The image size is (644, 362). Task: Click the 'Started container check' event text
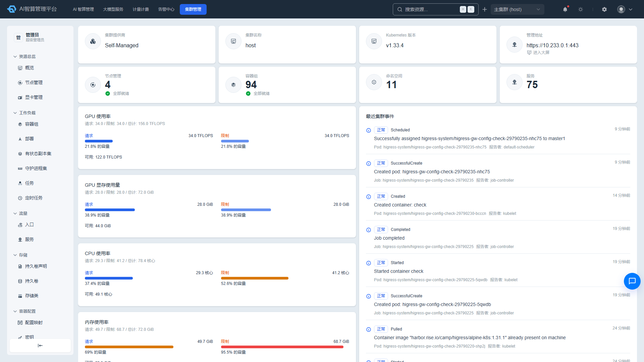point(398,271)
